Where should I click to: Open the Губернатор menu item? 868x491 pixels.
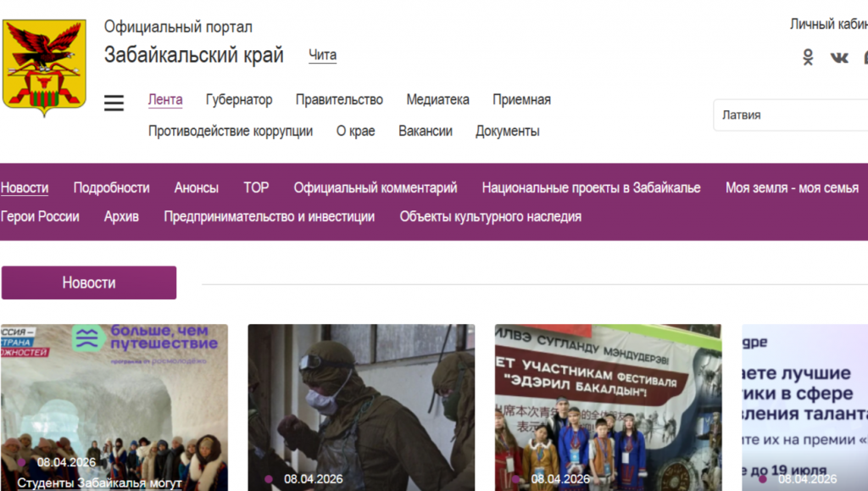pos(239,100)
